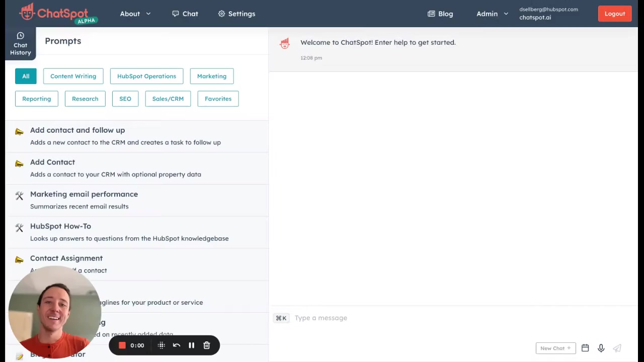This screenshot has height=362, width=644.
Task: Click the tools icon beside HubSpot How-To
Action: (19, 228)
